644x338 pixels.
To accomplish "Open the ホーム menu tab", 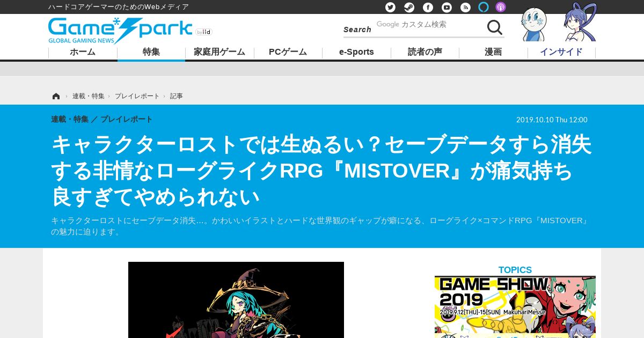I will (x=83, y=52).
